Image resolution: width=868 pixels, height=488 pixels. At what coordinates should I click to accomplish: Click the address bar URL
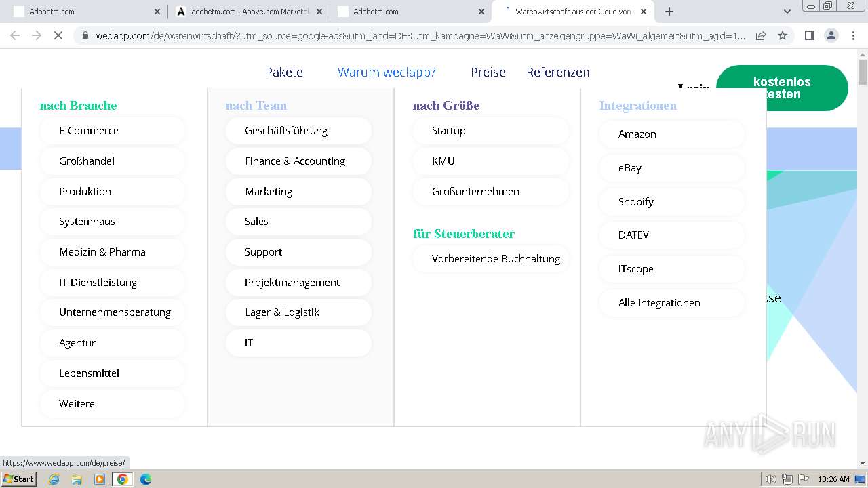(x=420, y=35)
